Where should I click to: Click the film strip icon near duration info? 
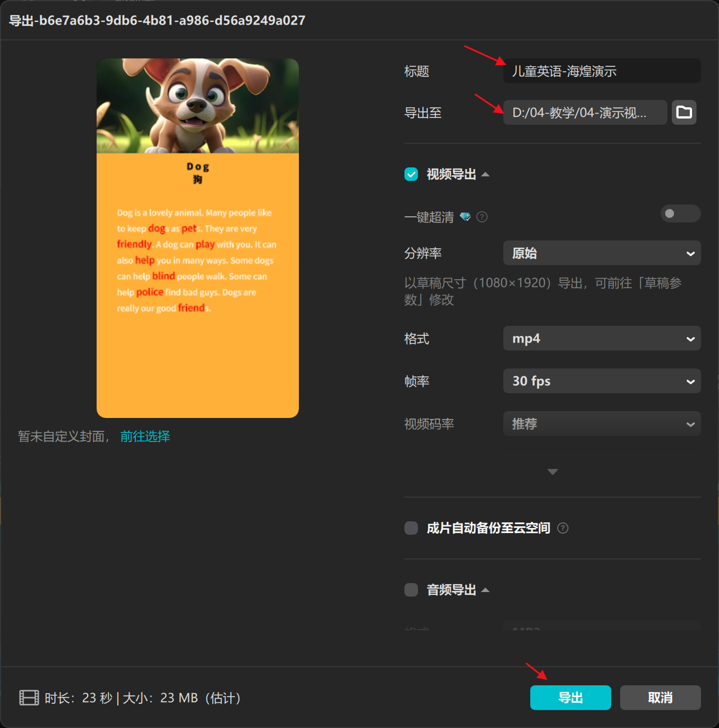[28, 698]
